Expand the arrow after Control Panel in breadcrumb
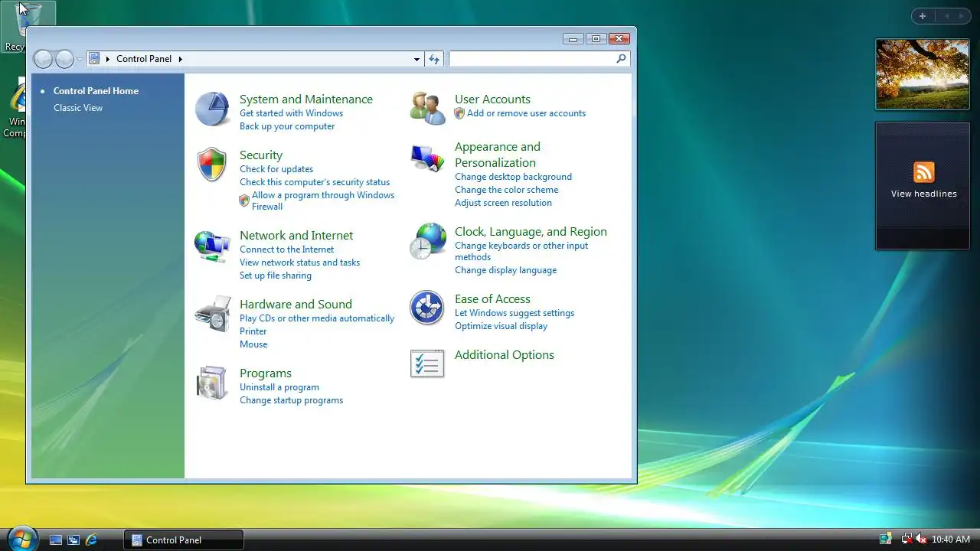980x551 pixels. 181,59
